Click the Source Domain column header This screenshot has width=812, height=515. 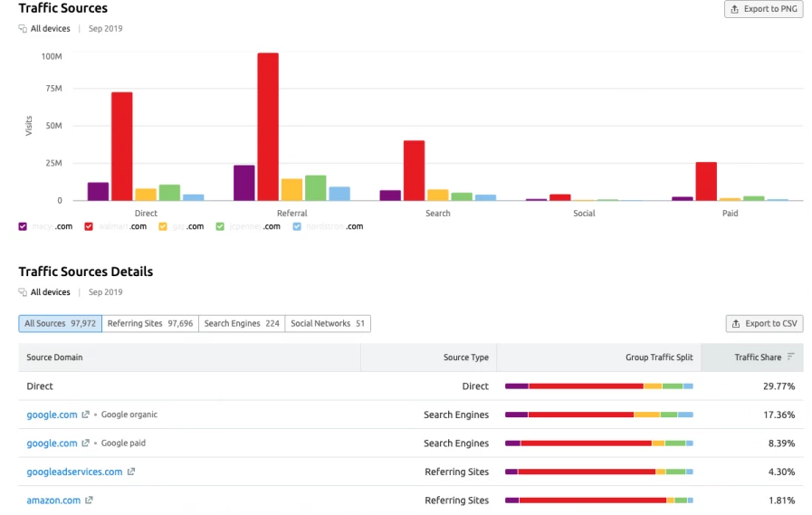(x=54, y=358)
